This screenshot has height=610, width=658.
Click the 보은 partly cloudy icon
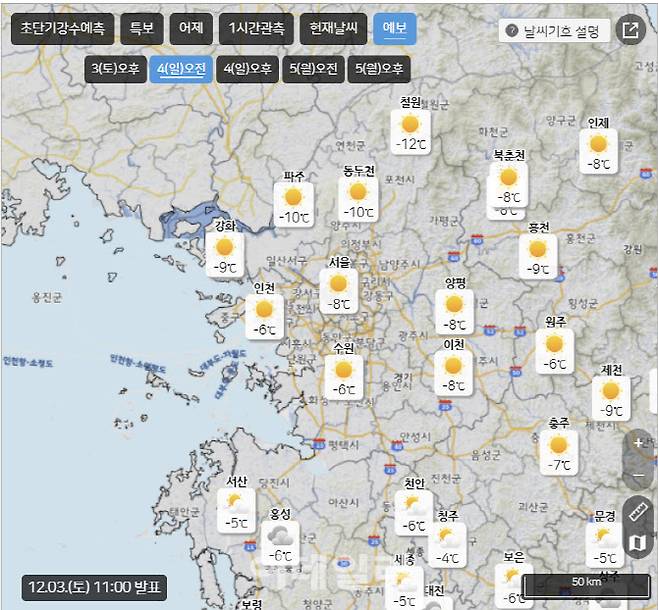[514, 578]
